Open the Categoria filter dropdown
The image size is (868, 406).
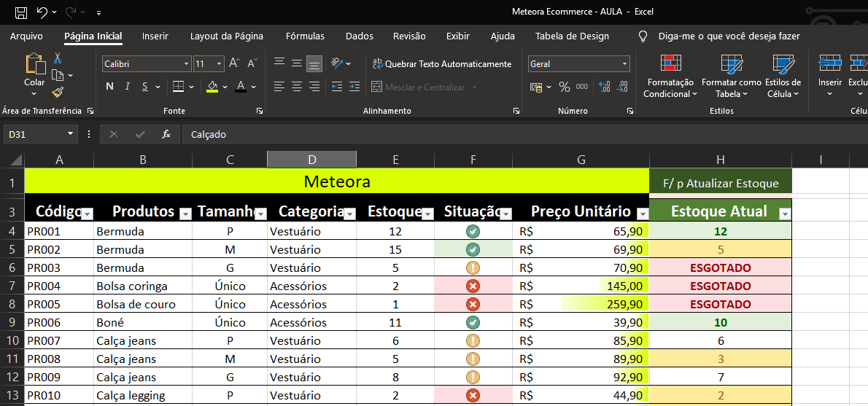click(x=350, y=214)
